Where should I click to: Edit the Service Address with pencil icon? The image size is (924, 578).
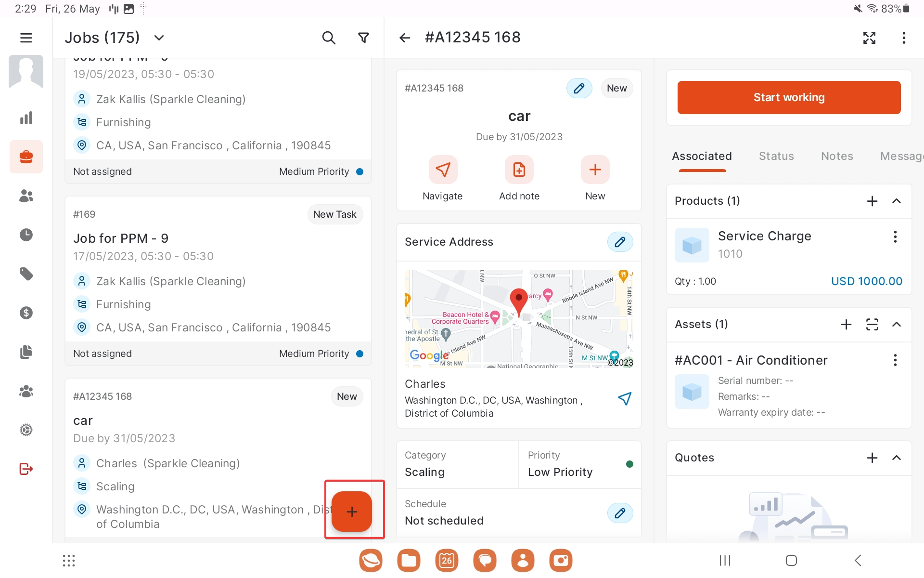(620, 242)
